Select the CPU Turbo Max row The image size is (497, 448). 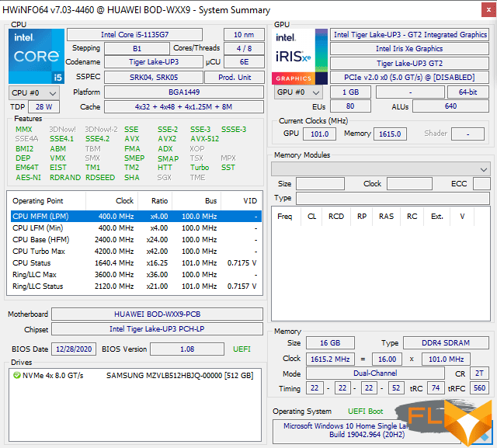pyautogui.click(x=136, y=252)
